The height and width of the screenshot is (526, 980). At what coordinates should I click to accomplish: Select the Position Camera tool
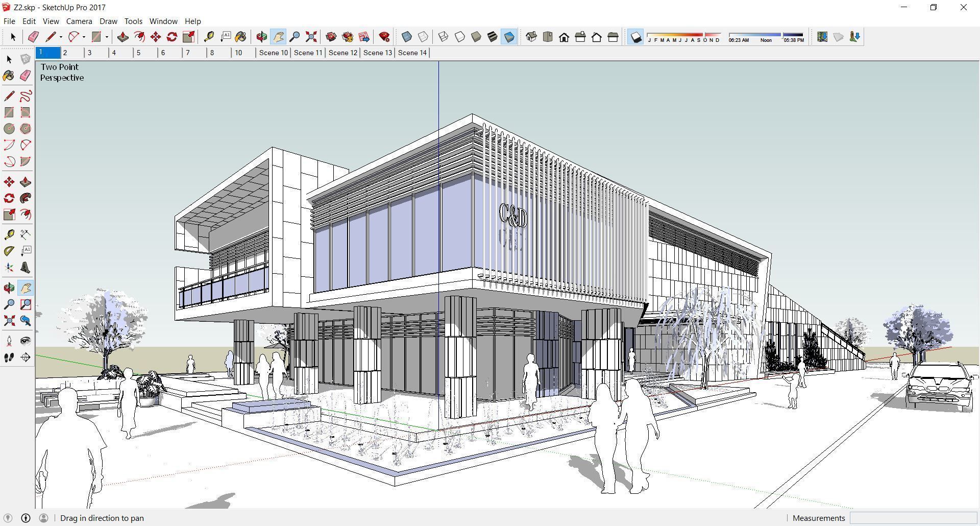(x=9, y=341)
